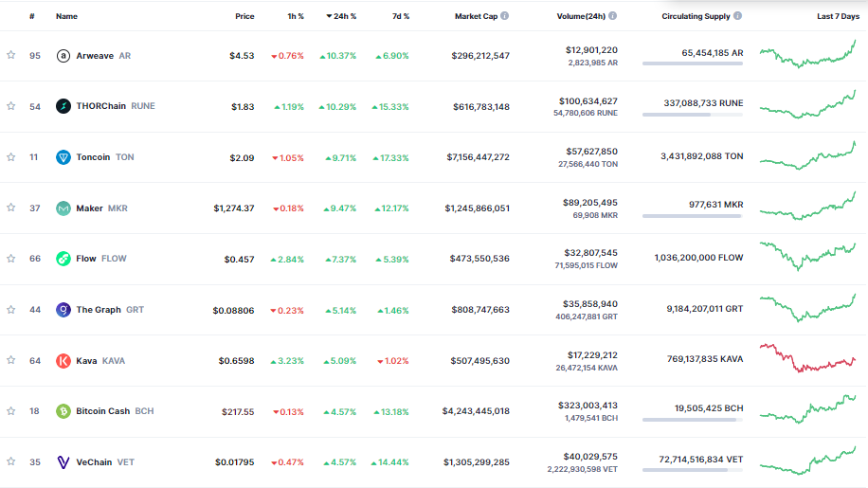Toggle the watchlist star for Maker
The width and height of the screenshot is (868, 488).
(x=11, y=208)
